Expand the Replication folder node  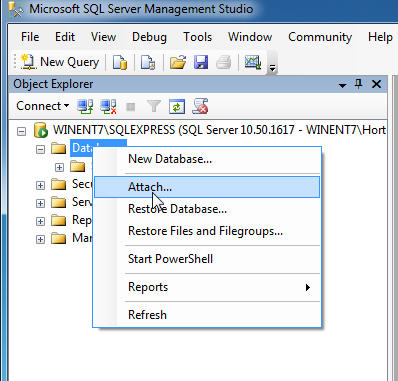tap(40, 221)
